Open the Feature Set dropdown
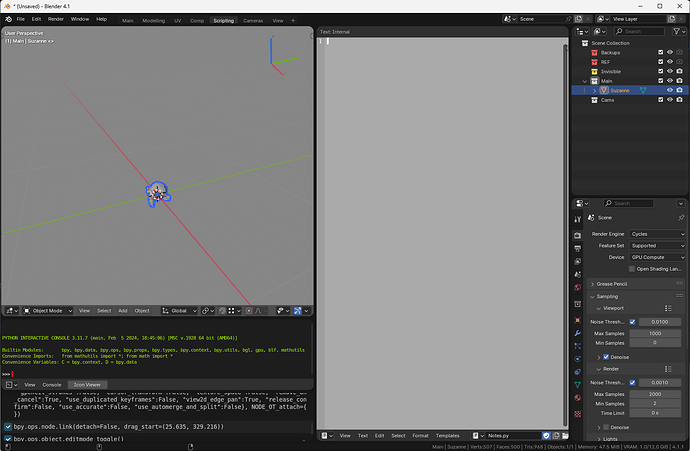Viewport: 690px width, 451px height. pos(657,246)
